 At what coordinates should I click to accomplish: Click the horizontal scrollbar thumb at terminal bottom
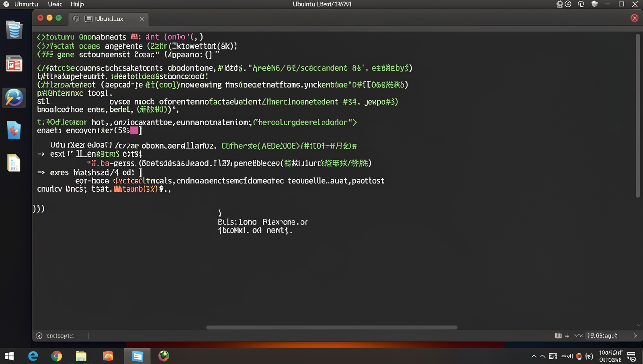(332, 327)
